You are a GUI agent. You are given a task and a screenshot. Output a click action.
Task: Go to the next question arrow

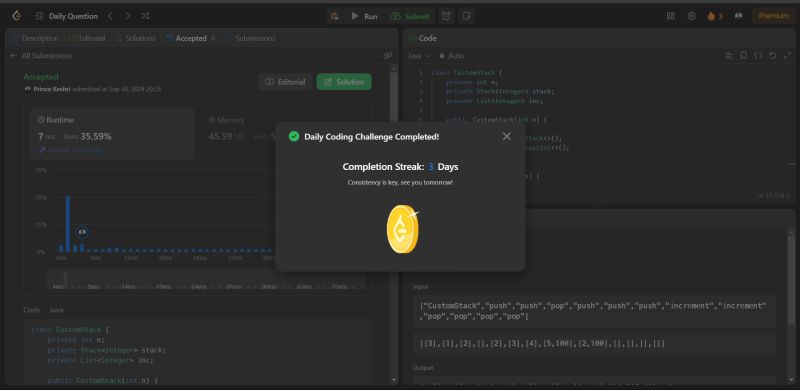128,16
